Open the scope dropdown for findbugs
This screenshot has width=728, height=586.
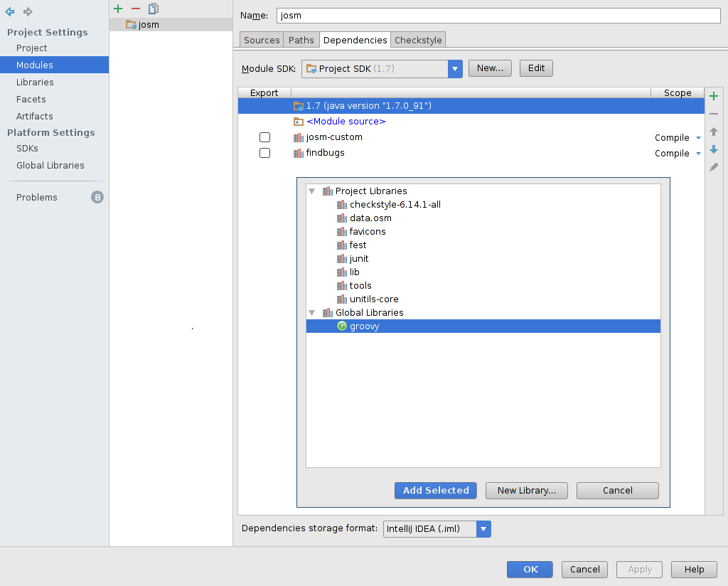[698, 154]
